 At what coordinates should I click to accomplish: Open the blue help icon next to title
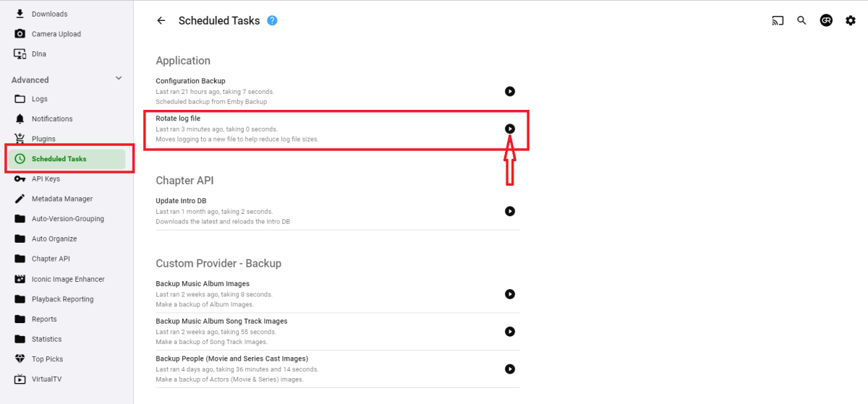[272, 20]
